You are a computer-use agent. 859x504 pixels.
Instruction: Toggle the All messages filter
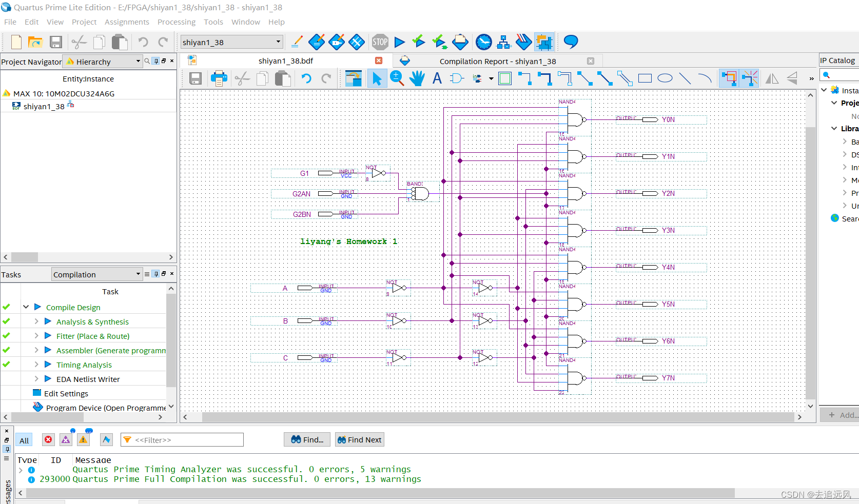[x=24, y=440]
